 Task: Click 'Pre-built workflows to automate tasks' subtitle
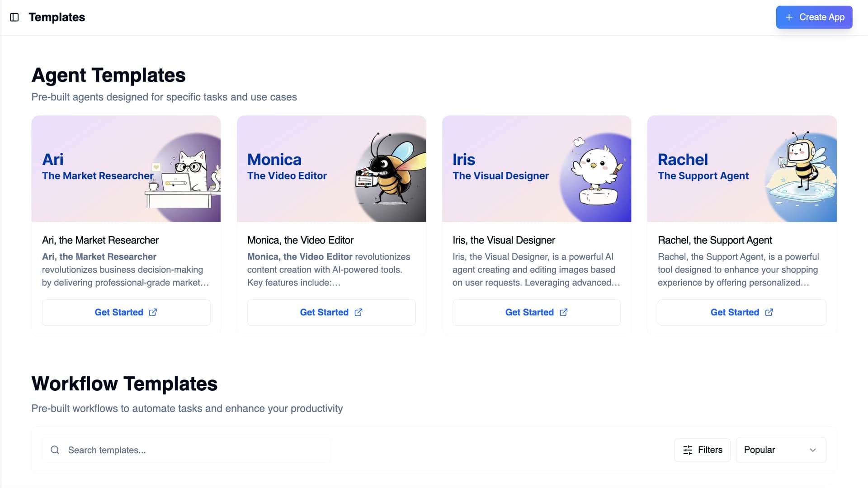[187, 408]
